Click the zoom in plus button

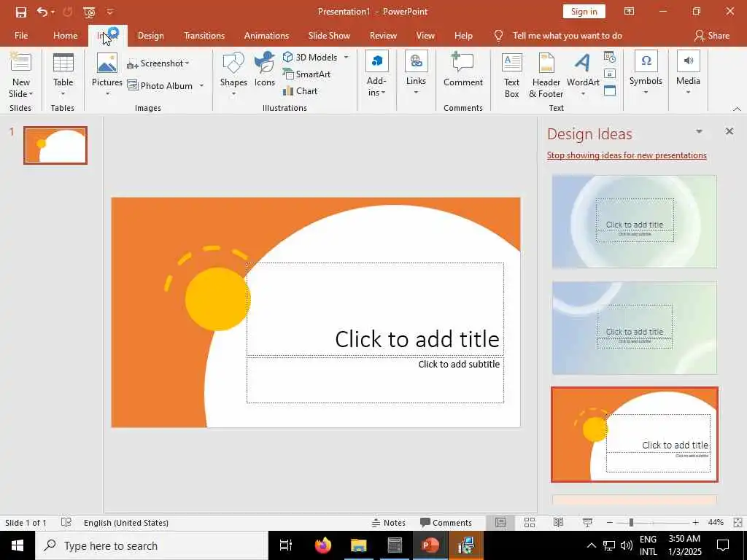(x=695, y=523)
